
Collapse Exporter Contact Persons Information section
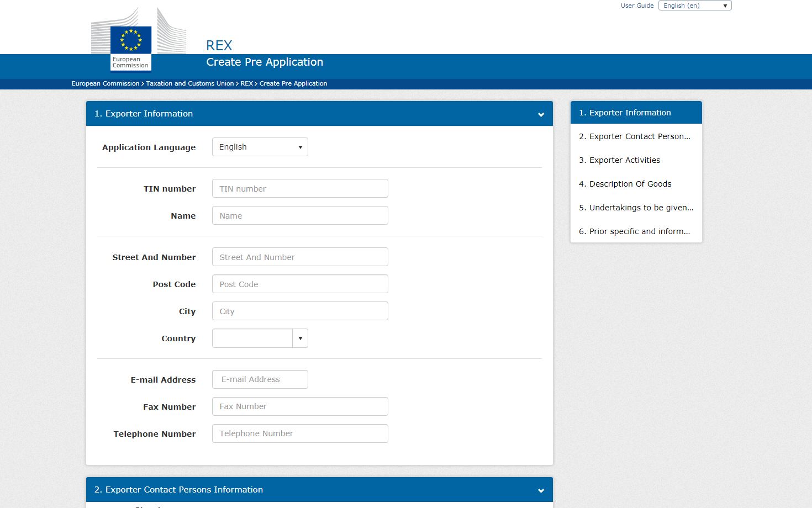(541, 490)
